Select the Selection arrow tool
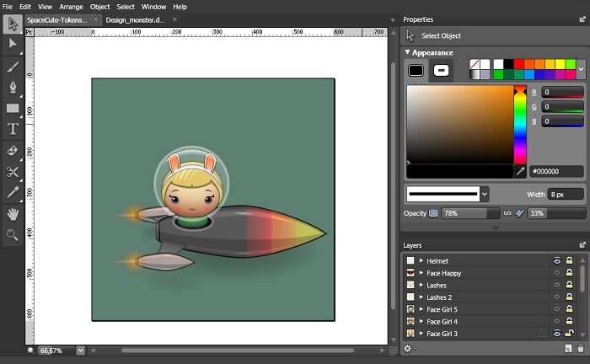The image size is (590, 364). coord(13,24)
